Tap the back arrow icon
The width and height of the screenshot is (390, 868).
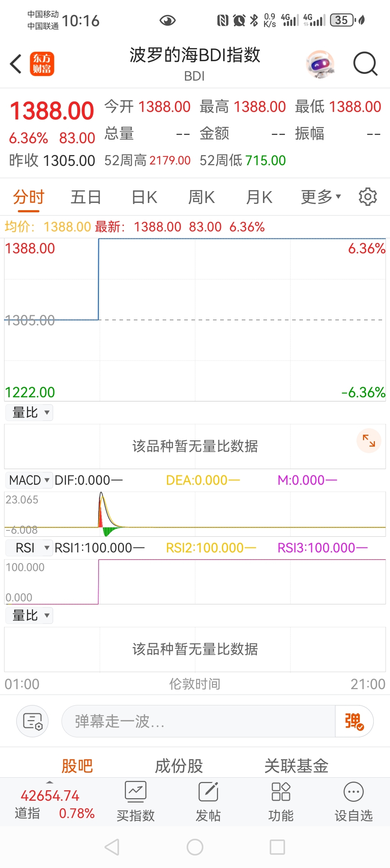16,64
